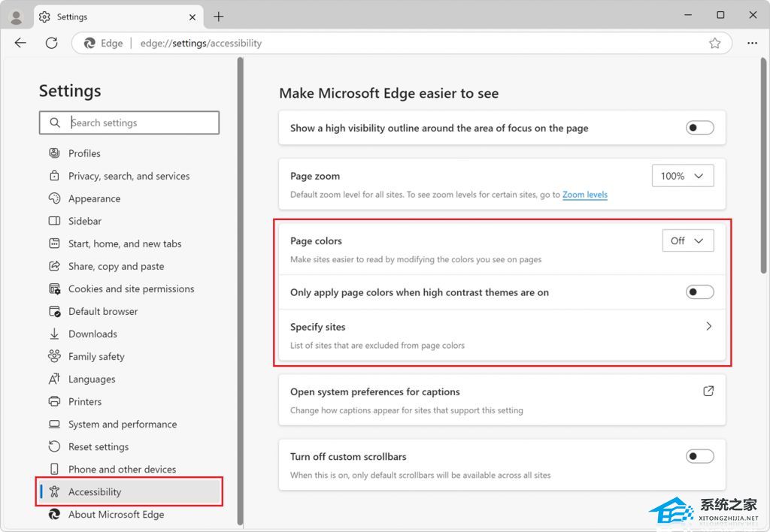Viewport: 770px width, 532px height.
Task: Click the Search settings input field
Action: [129, 122]
